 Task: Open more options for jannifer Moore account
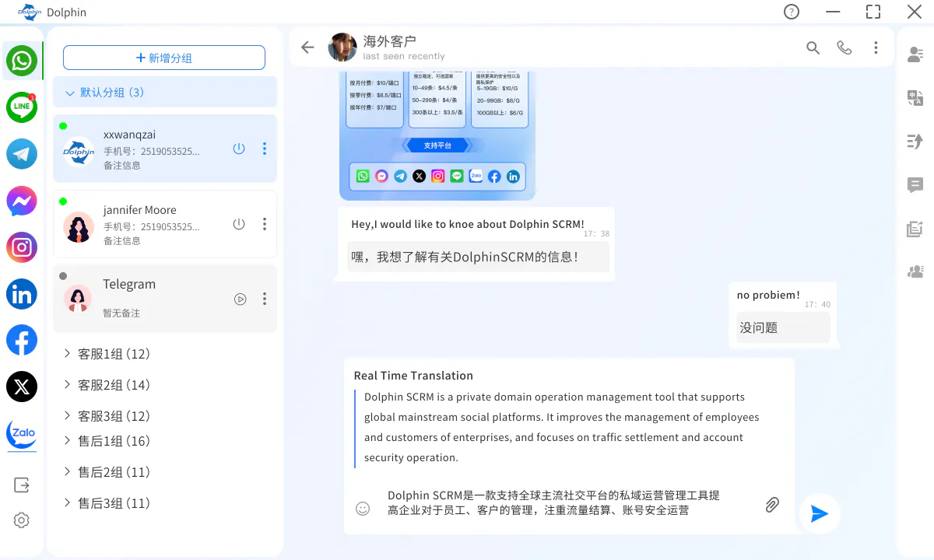pos(265,224)
